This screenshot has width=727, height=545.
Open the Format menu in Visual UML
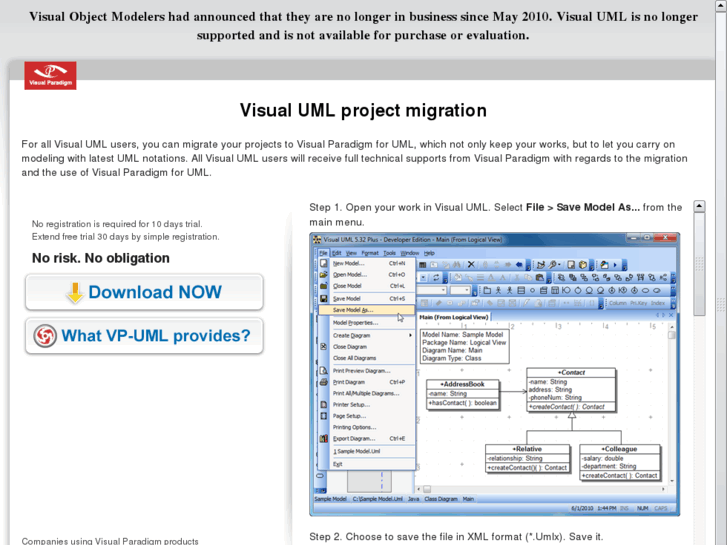pyautogui.click(x=370, y=253)
